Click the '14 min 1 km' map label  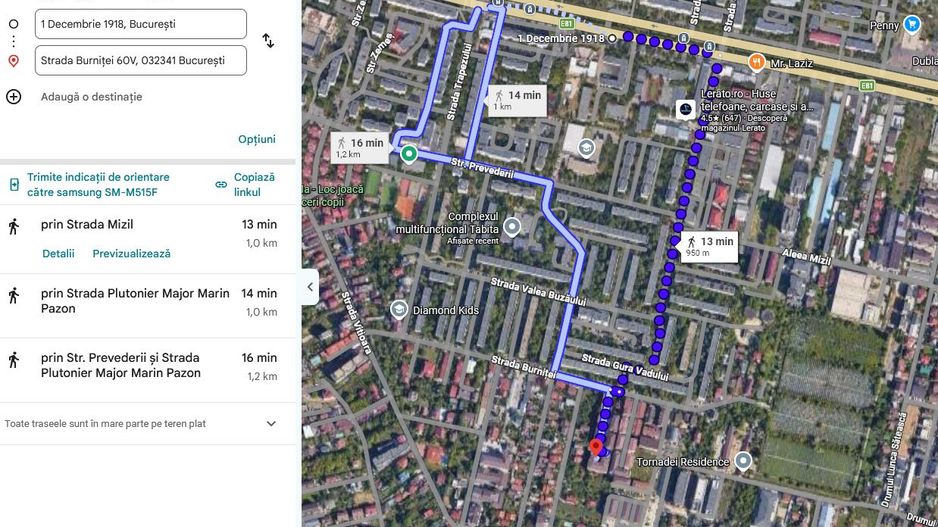click(517, 100)
